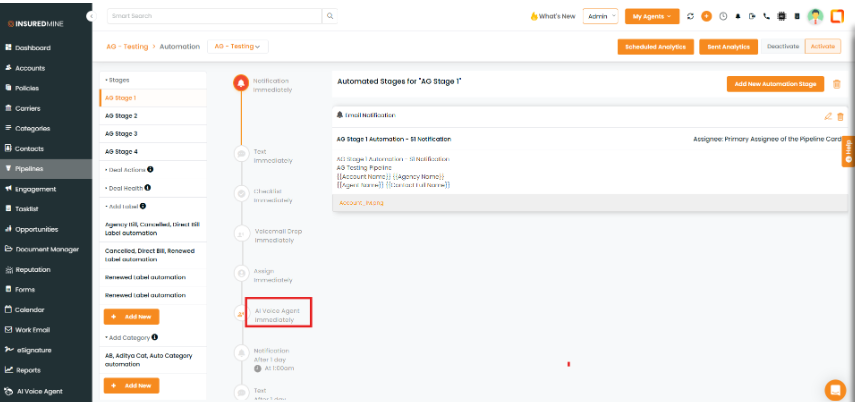The width and height of the screenshot is (855, 402).
Task: Select the AI Voice Agent stage icon
Action: [240, 314]
